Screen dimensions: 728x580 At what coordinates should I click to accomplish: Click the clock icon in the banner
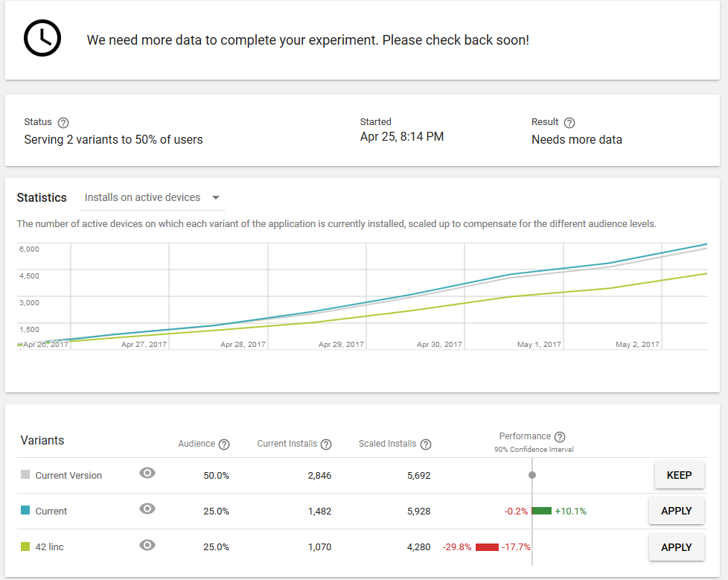[42, 38]
